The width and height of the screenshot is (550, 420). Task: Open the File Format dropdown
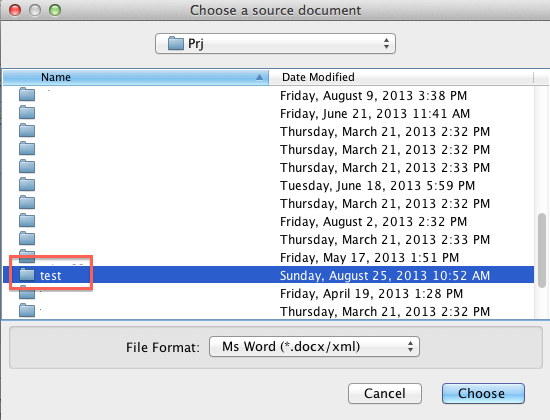(x=314, y=347)
